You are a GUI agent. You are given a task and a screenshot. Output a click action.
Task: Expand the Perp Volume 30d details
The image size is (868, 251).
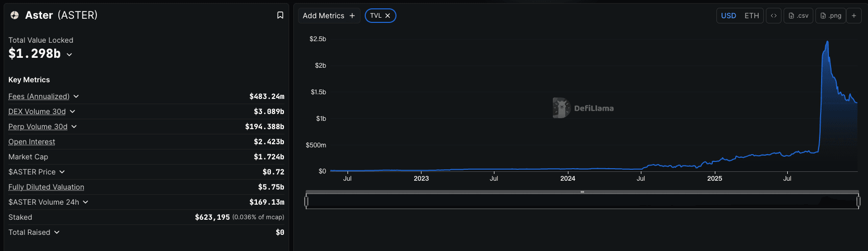coord(74,127)
